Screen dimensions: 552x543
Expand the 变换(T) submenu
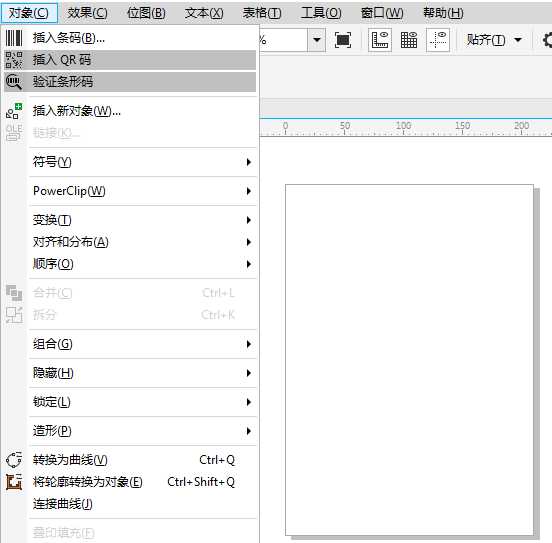(x=130, y=220)
